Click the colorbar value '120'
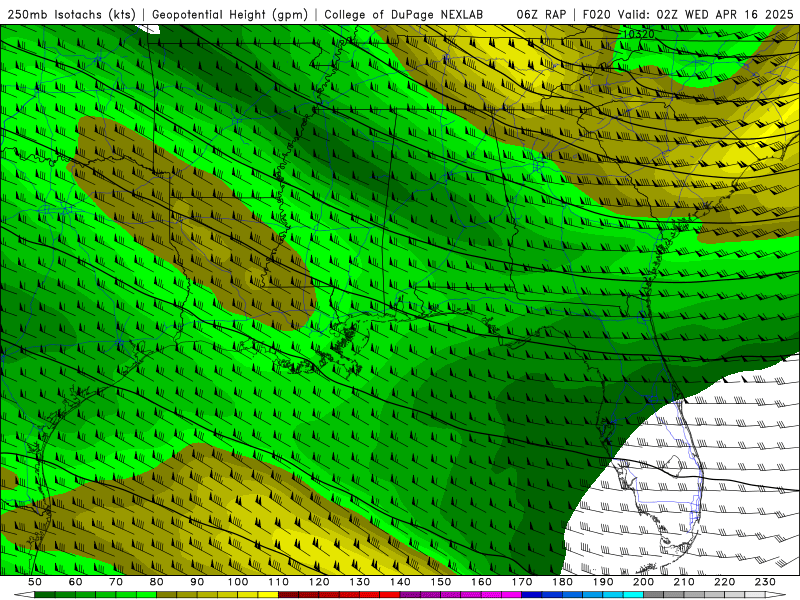This screenshot has height=600, width=800. coord(319,582)
